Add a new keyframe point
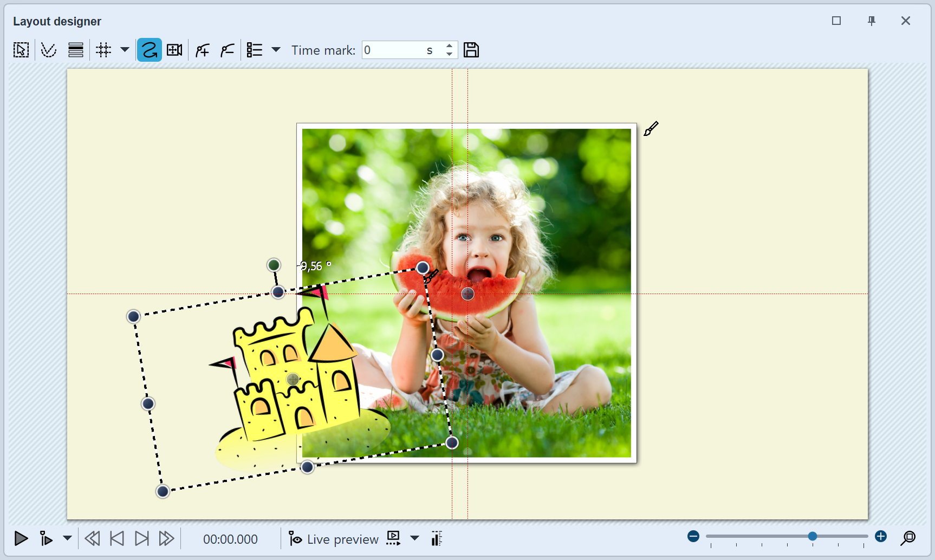 [x=202, y=49]
